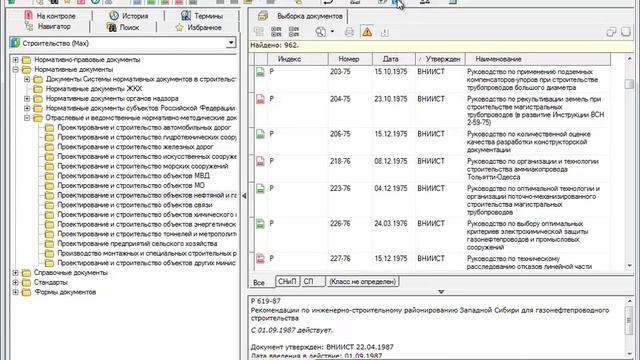Click document list scrollbar down arrow
Screen dimensions: 640x360
click(629, 266)
